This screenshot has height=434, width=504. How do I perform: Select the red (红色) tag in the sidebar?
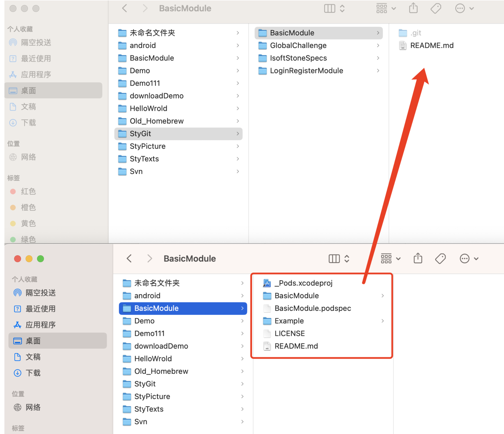[x=28, y=191]
